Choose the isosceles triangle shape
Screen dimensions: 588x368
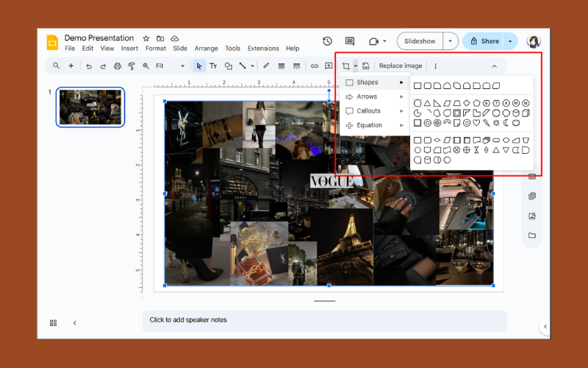click(x=427, y=103)
